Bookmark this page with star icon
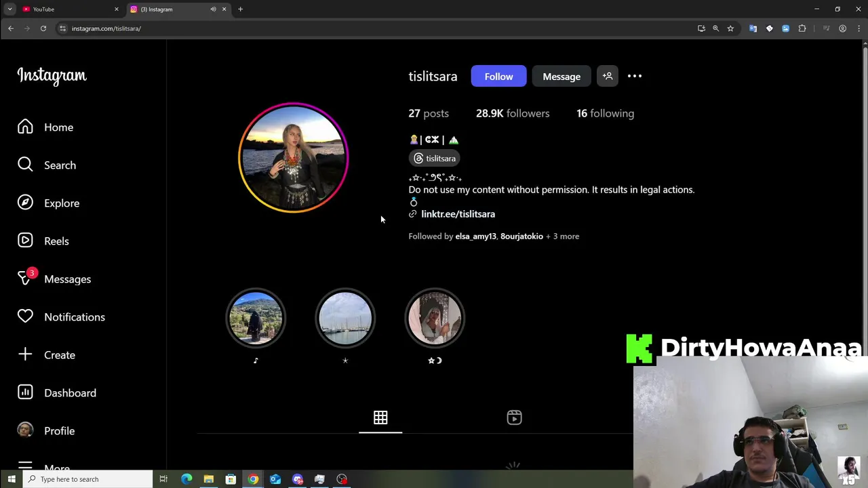 point(730,28)
